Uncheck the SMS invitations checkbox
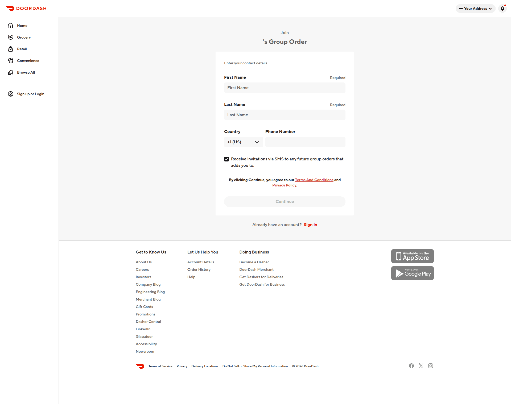The height and width of the screenshot is (420, 511). (x=226, y=159)
